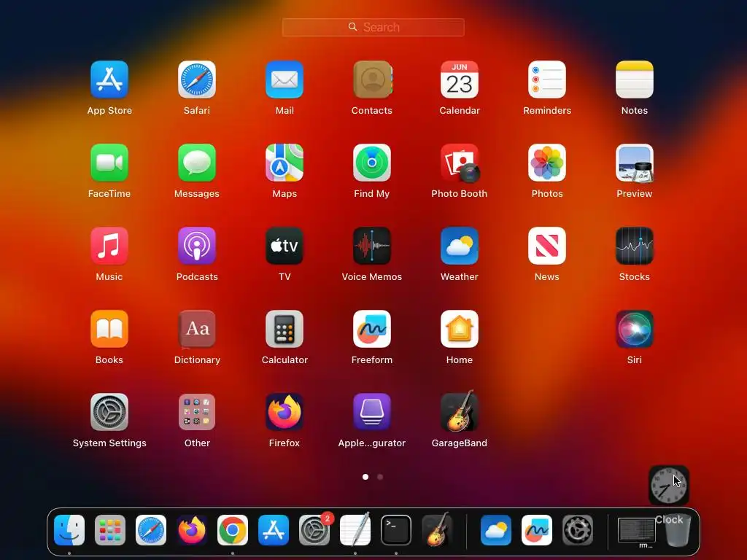This screenshot has height=560, width=747.
Task: Launch Firefox from Launchpad grid
Action: click(x=285, y=412)
